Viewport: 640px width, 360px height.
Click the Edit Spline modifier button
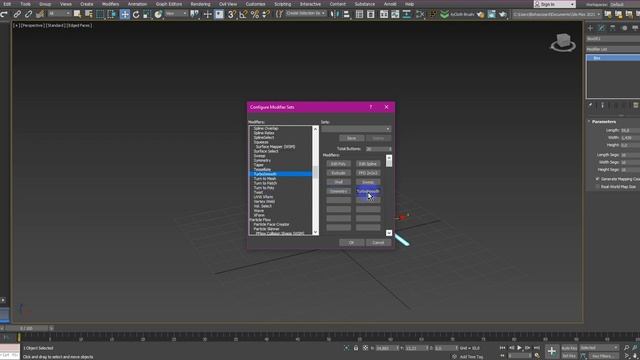368,164
